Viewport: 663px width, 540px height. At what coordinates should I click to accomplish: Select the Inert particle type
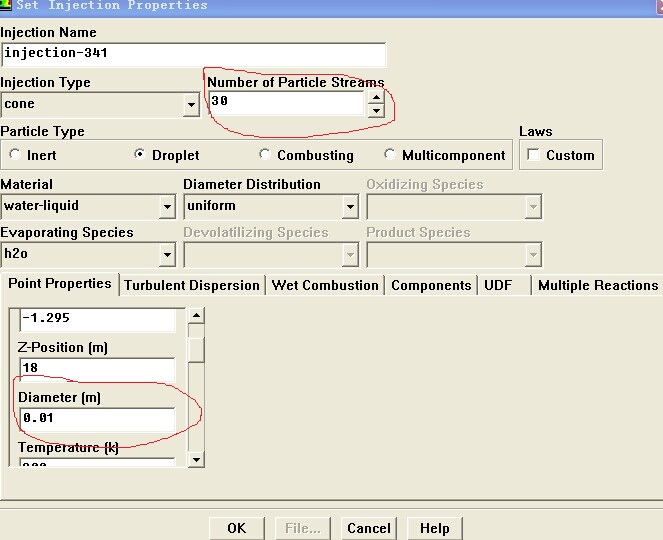pos(15,155)
